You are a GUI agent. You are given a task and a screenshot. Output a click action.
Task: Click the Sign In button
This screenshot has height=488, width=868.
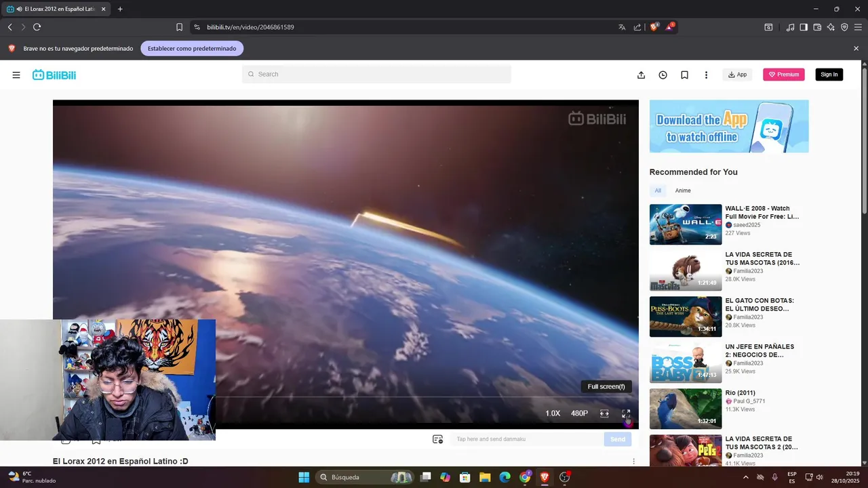pyautogui.click(x=829, y=75)
